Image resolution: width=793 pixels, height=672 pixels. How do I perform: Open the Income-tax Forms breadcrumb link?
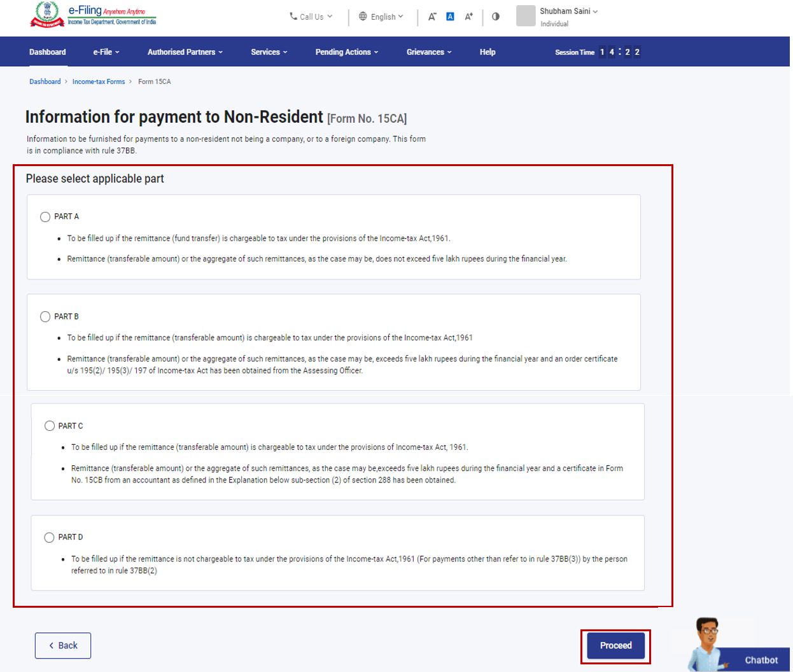(98, 81)
